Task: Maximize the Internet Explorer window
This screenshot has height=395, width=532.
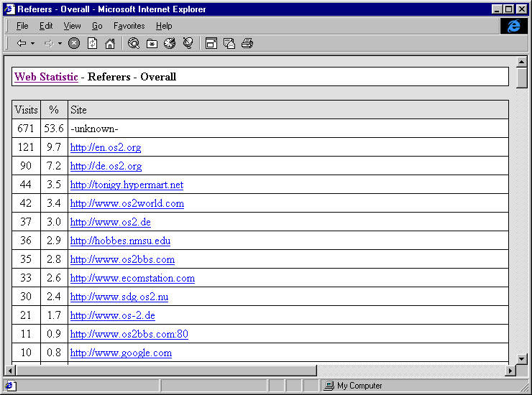Action: point(509,9)
